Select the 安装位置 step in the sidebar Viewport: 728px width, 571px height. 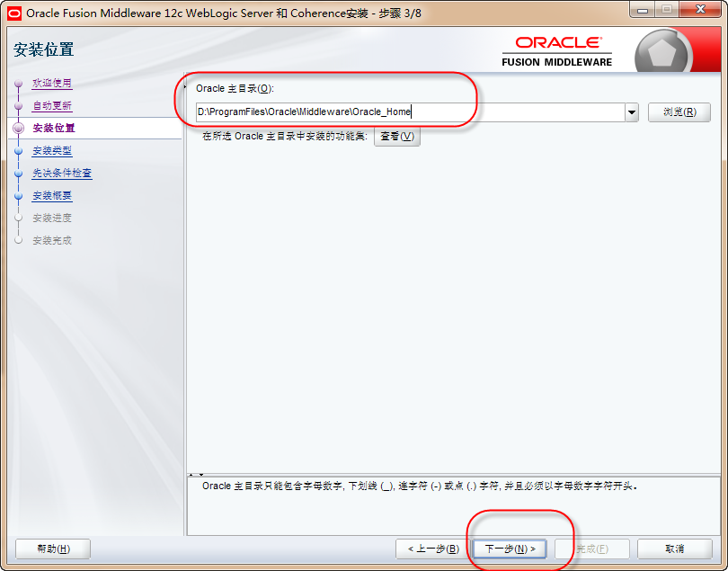click(54, 129)
